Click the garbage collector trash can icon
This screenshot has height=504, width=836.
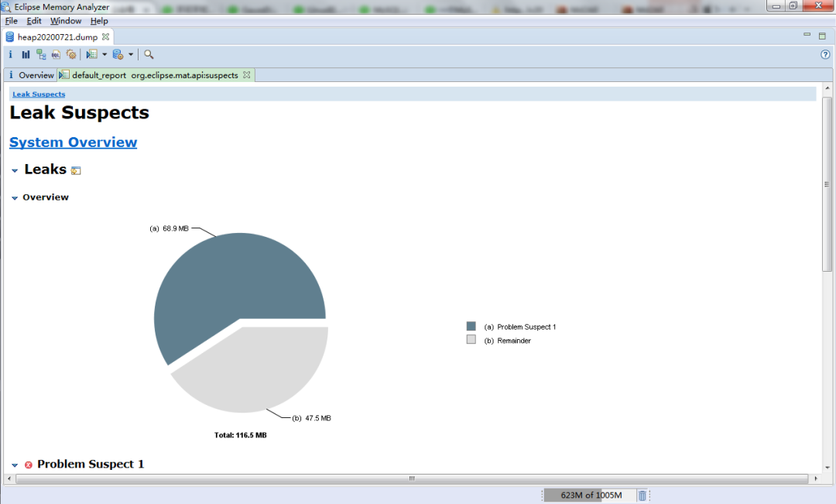[642, 495]
